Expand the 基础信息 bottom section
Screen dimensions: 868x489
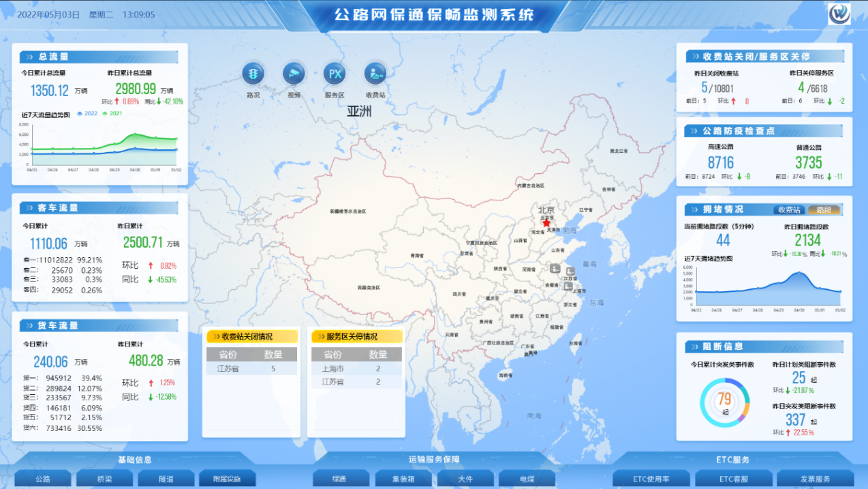(x=135, y=460)
